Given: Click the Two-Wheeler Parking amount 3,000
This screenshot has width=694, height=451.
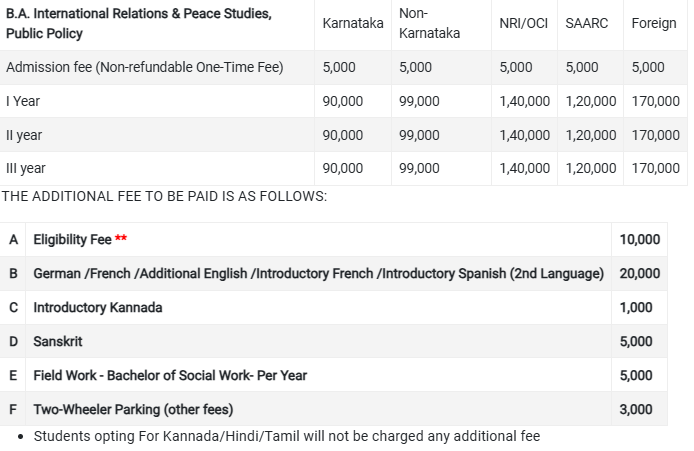Looking at the screenshot, I should pos(636,409).
